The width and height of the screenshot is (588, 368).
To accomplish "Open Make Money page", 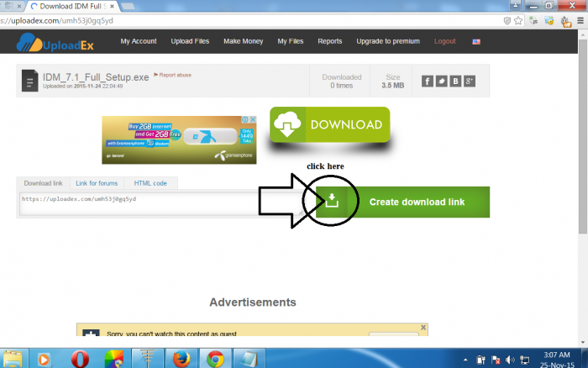I will tap(244, 41).
